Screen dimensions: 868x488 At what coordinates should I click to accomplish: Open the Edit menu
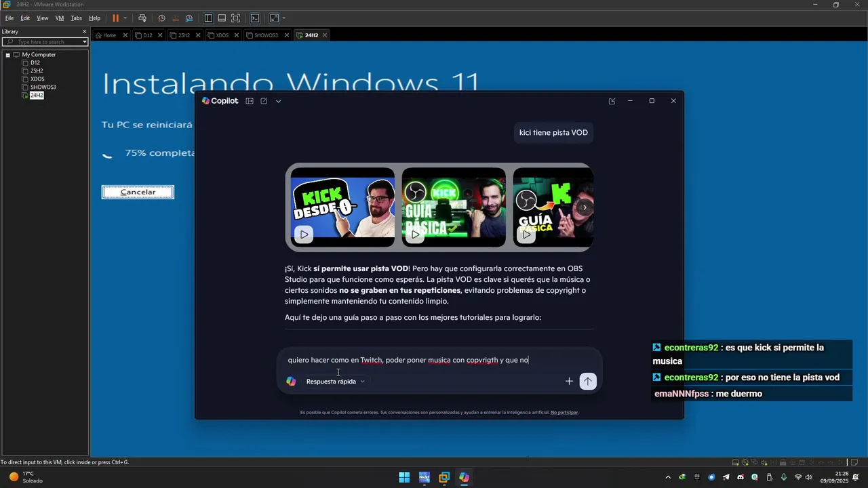(25, 18)
